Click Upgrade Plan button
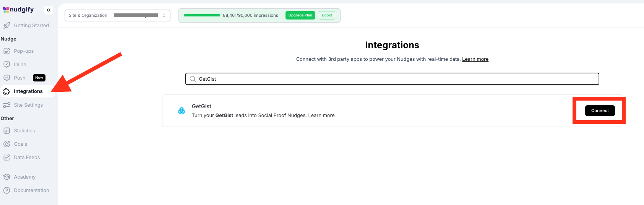644x205 pixels. 300,15
